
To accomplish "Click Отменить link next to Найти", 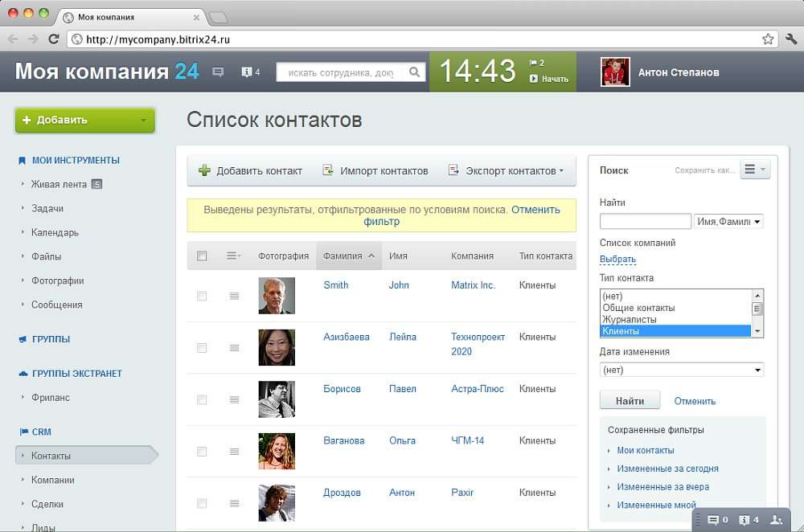I will point(695,401).
